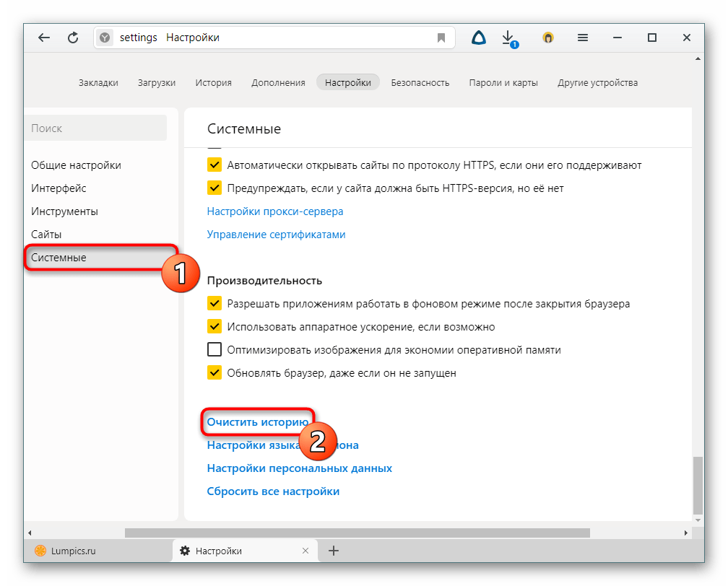728x586 pixels.
Task: Click the yellow extension icon in toolbar
Action: pos(548,38)
